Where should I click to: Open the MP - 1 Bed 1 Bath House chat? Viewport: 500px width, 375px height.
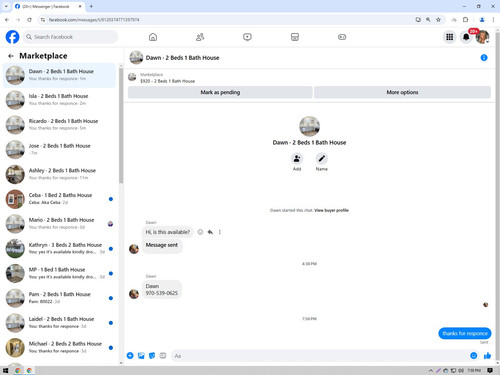point(59,273)
